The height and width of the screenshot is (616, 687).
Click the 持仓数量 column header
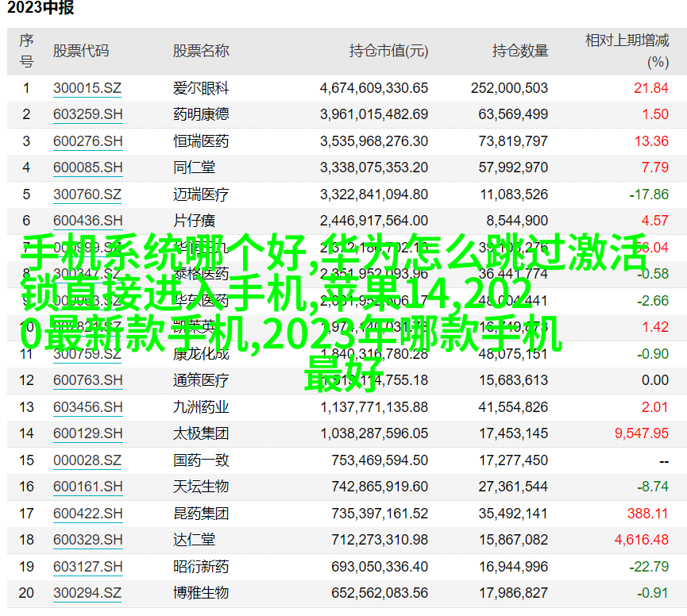[x=520, y=52]
